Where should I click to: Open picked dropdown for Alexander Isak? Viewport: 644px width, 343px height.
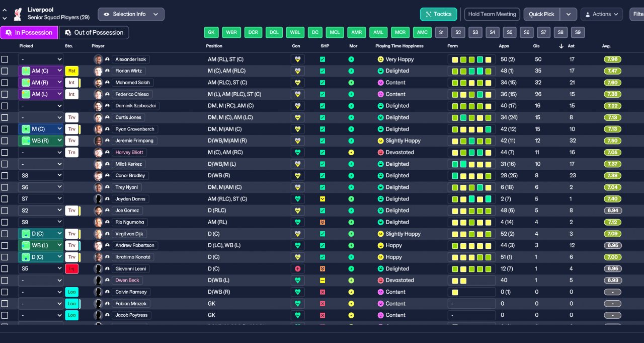pos(41,59)
